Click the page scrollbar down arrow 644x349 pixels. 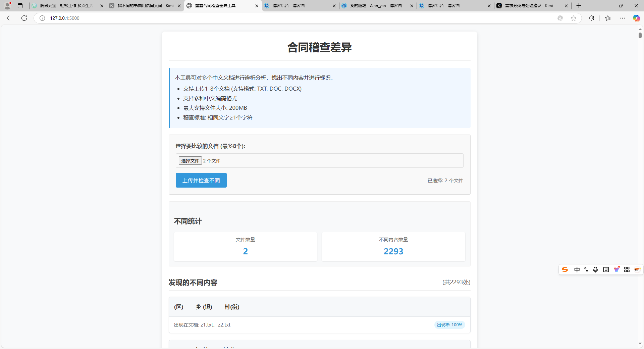click(x=640, y=343)
